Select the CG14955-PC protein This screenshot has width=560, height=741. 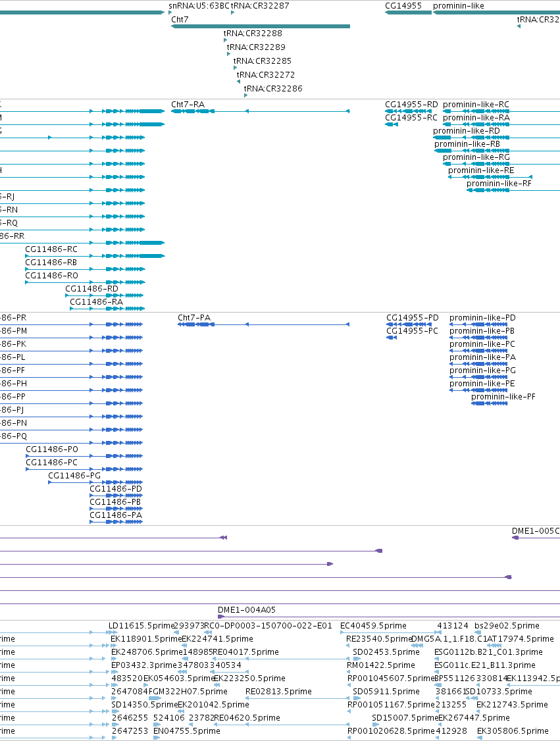[x=392, y=338]
